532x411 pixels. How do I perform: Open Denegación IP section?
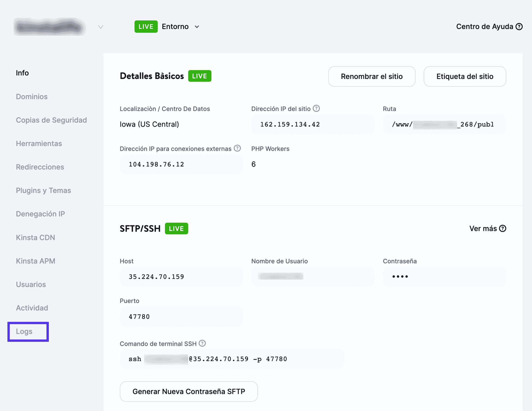tap(41, 214)
